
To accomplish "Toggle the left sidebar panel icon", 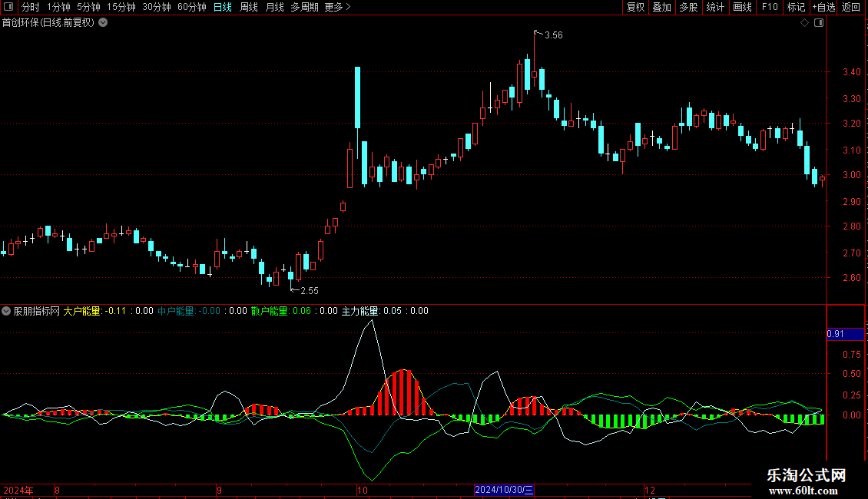I will [x=8, y=7].
